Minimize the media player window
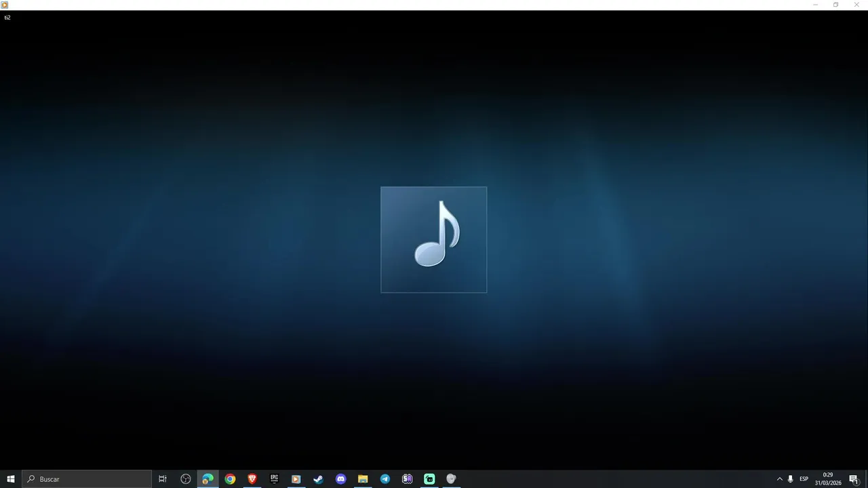Viewport: 868px width, 488px height. tap(815, 5)
